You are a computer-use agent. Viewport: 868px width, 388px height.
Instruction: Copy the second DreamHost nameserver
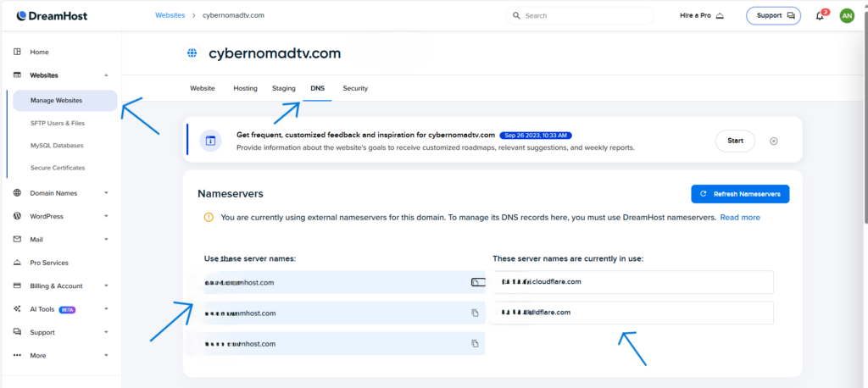pos(476,313)
